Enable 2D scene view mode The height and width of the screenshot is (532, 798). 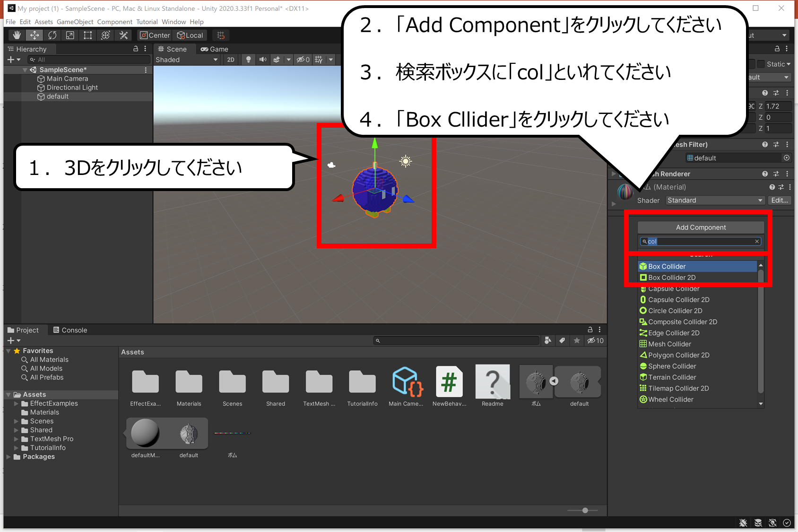click(x=231, y=60)
